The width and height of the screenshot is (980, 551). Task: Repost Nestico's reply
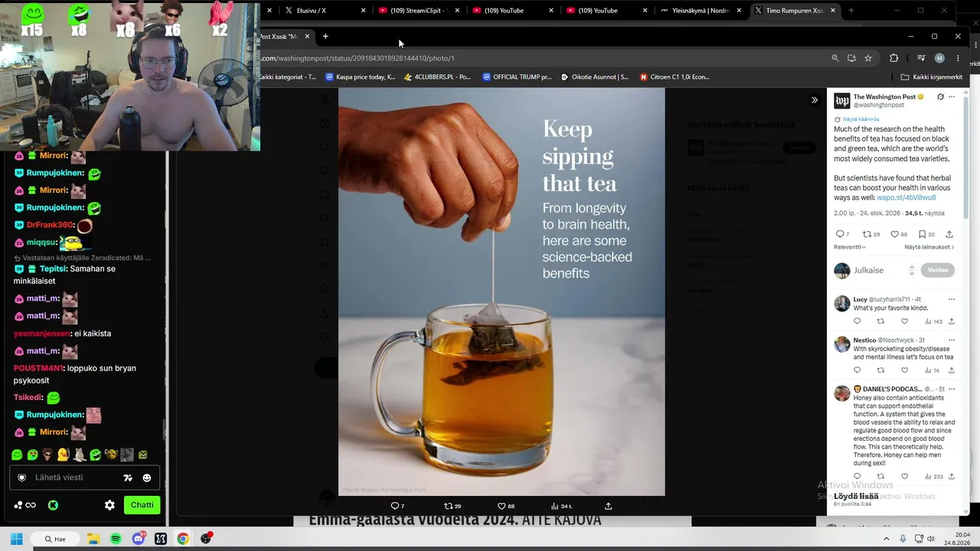(x=880, y=370)
